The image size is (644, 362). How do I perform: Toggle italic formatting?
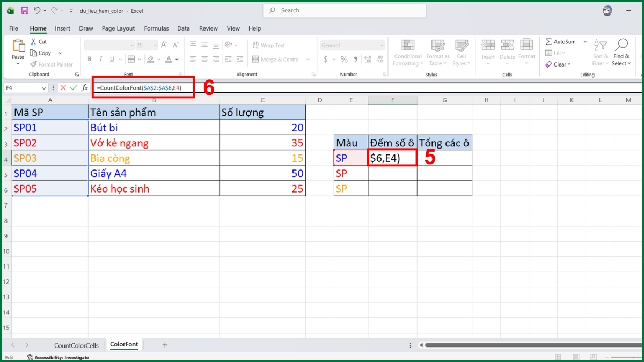point(100,59)
